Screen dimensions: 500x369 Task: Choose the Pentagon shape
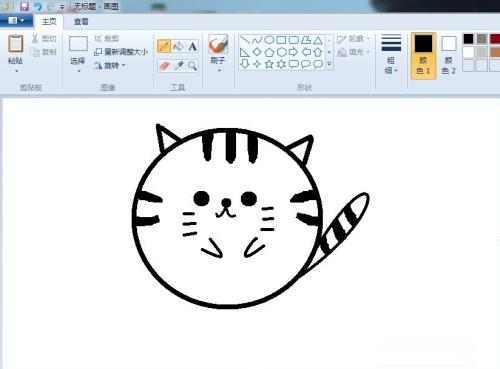(269, 52)
